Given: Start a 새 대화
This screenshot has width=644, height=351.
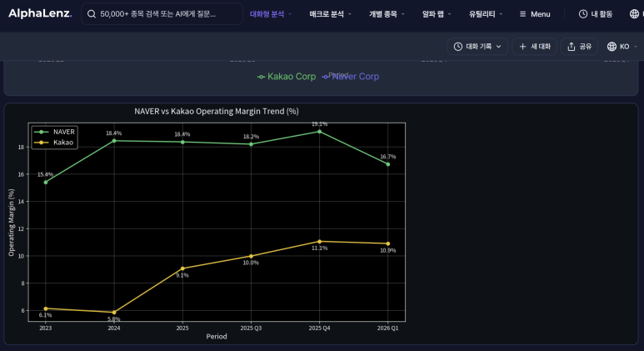Looking at the screenshot, I should 534,47.
